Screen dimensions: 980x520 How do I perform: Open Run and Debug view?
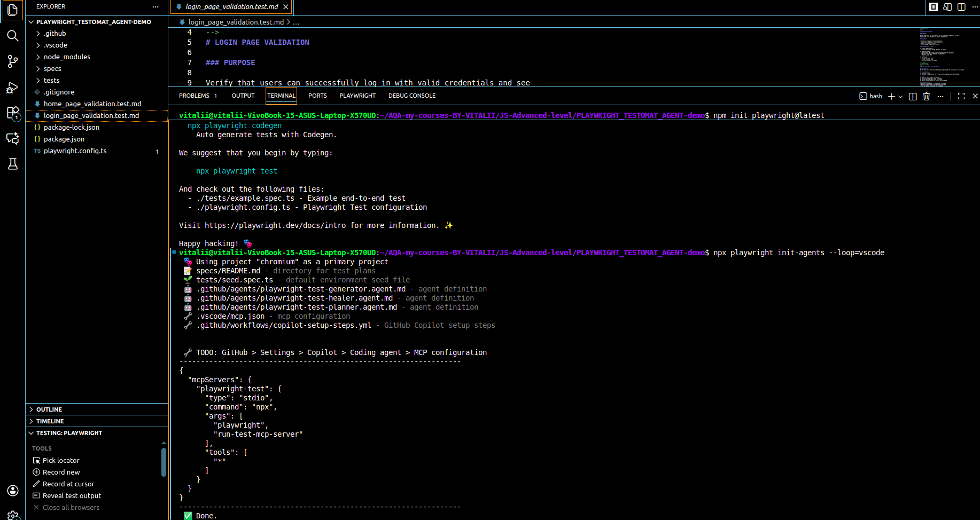tap(12, 88)
